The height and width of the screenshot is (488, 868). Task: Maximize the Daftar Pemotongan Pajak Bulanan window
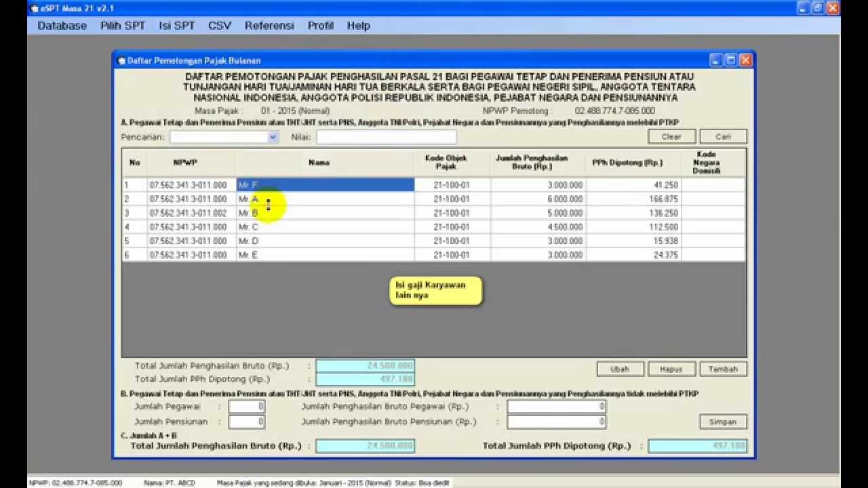point(731,60)
